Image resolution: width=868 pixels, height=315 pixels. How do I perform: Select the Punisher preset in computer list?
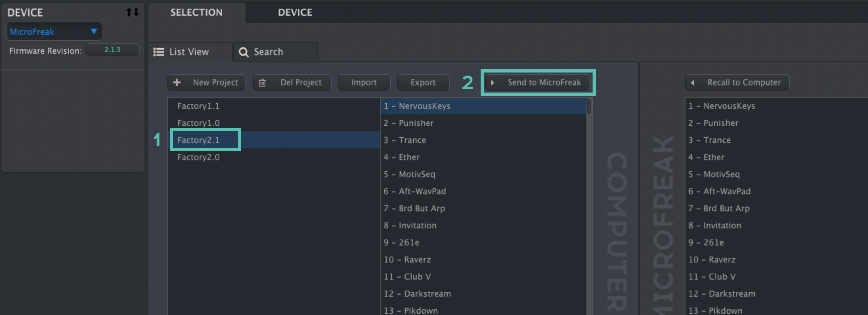[x=416, y=123]
